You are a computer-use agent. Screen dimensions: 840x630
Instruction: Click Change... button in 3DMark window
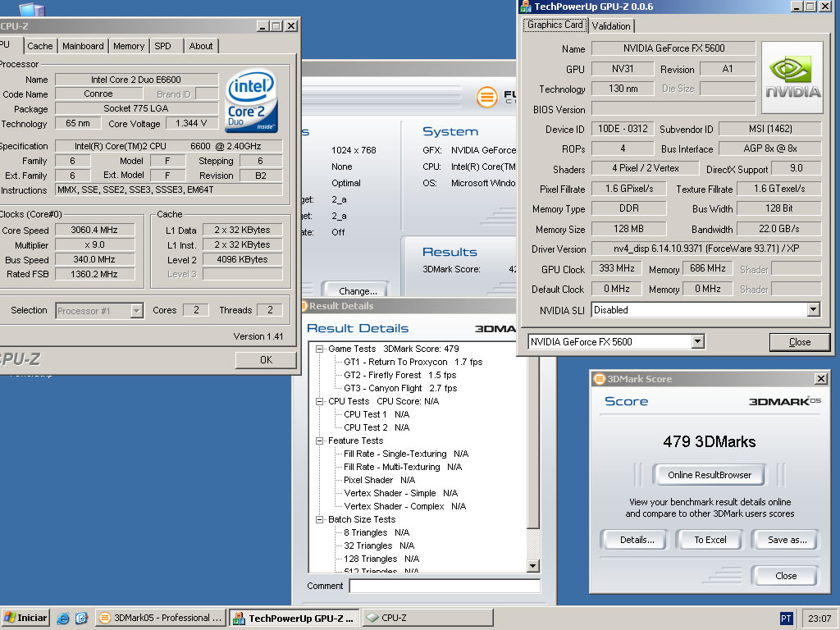click(x=358, y=291)
